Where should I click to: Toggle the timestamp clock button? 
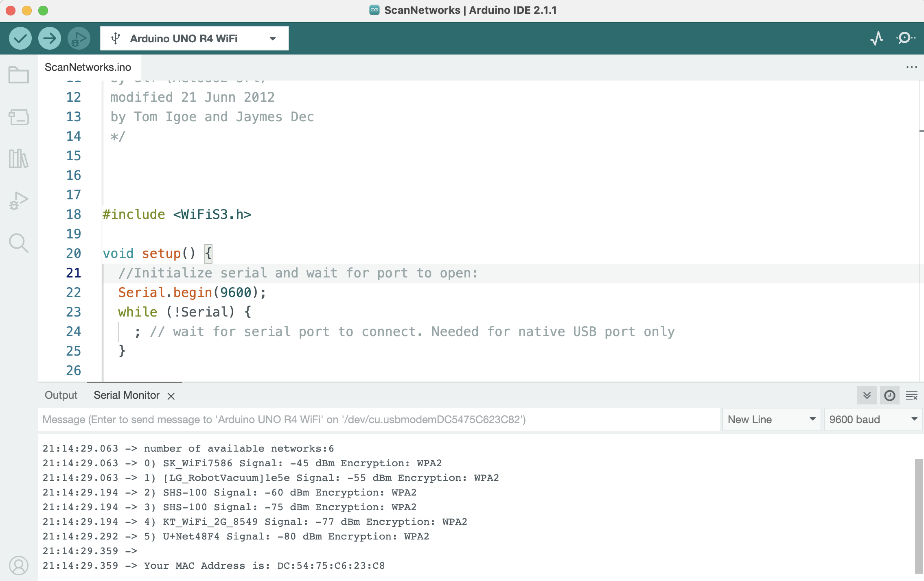pyautogui.click(x=889, y=395)
